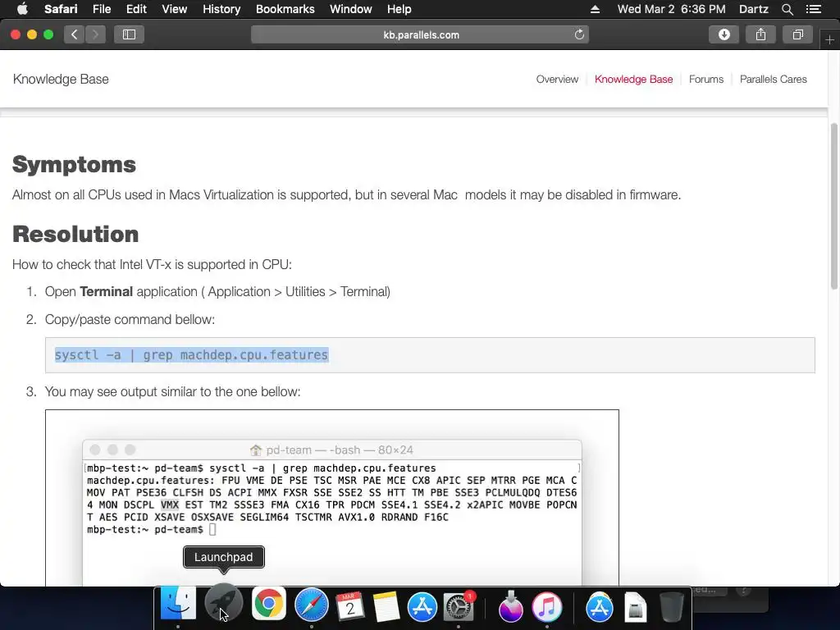This screenshot has width=840, height=630.
Task: Open Google Chrome from the Dock
Action: coord(268,605)
